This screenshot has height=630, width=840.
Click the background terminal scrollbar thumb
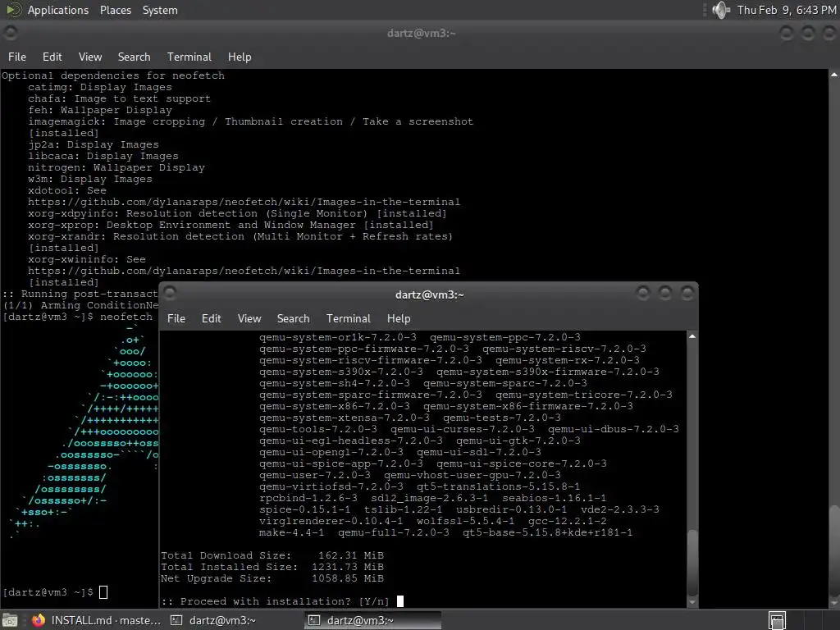(x=834, y=552)
